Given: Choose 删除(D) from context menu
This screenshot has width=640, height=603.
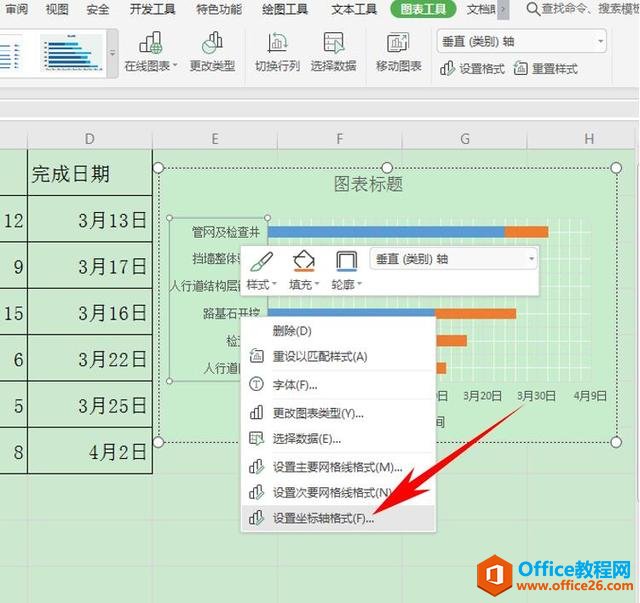Looking at the screenshot, I should [x=338, y=331].
